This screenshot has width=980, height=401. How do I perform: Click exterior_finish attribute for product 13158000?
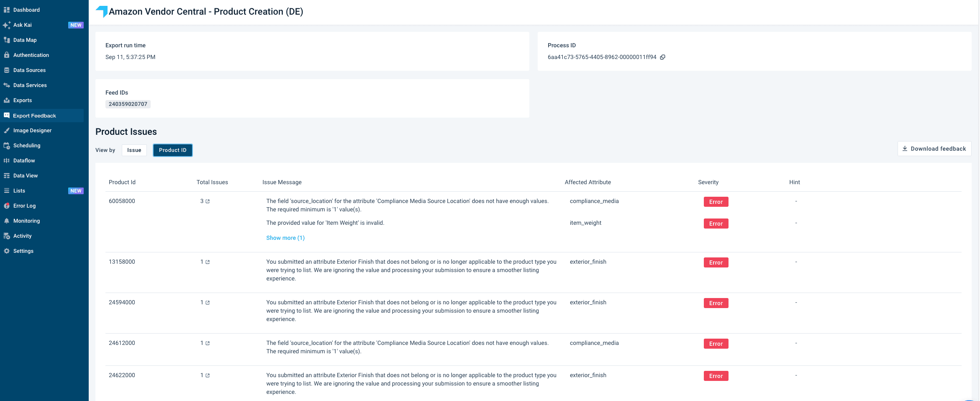tap(588, 262)
